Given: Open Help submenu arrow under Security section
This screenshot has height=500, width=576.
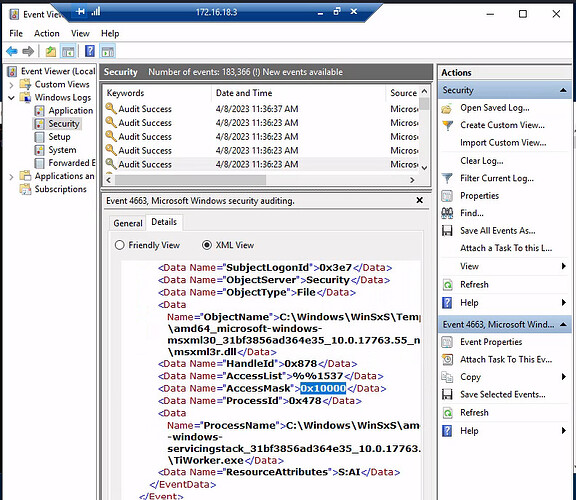Looking at the screenshot, I should click(x=564, y=302).
